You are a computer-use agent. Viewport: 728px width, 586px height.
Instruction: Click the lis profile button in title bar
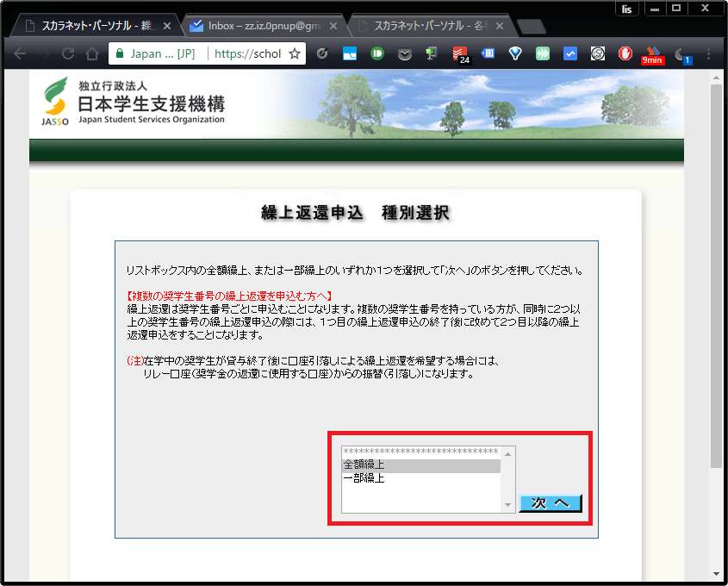[x=627, y=9]
